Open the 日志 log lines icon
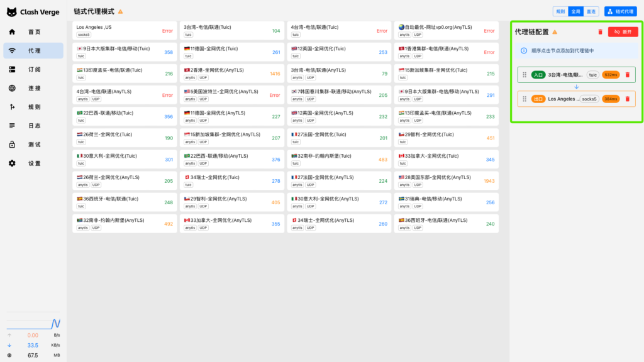The width and height of the screenshot is (644, 362). coord(12,126)
